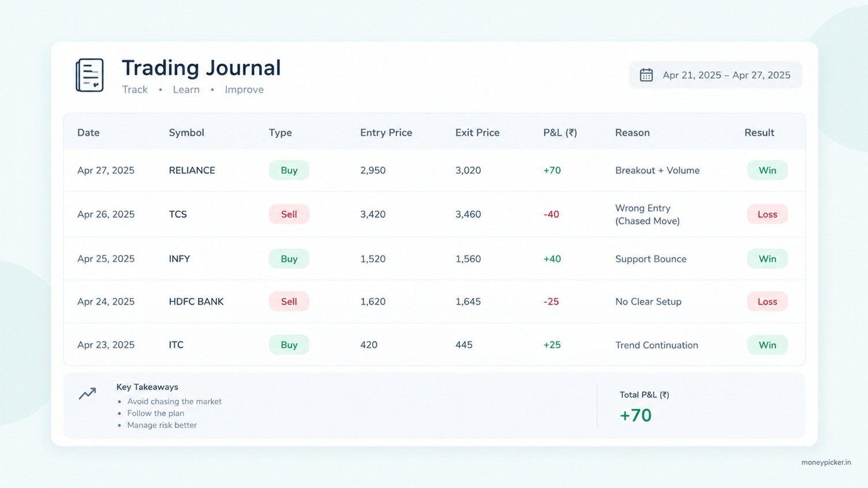Click the Date column header

(88, 133)
